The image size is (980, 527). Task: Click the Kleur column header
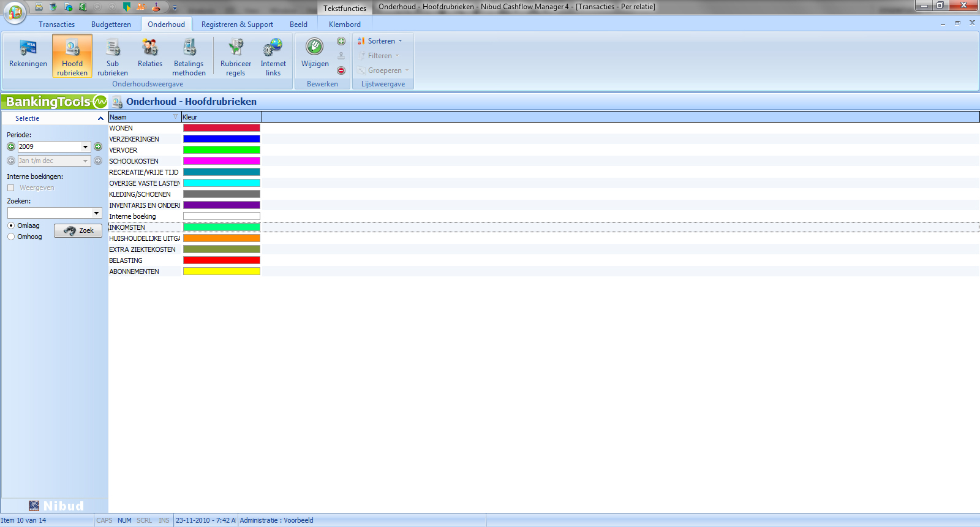[222, 117]
